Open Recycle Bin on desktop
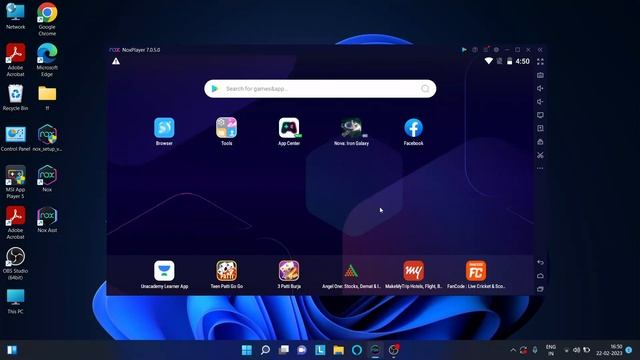Image resolution: width=640 pixels, height=360 pixels. click(x=15, y=97)
